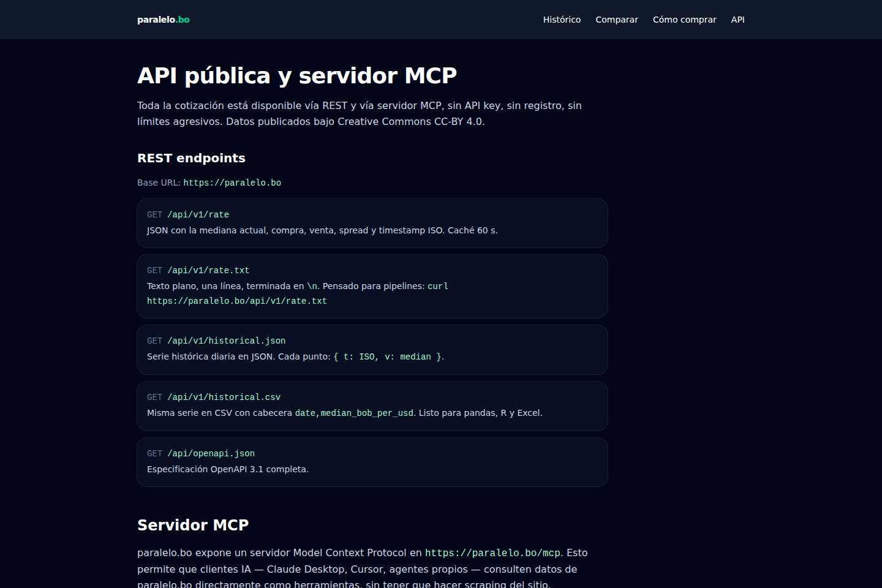Click the 'Especificación OpenAPI 3.1 completa.' text
The width and height of the screenshot is (882, 588).
(x=228, y=469)
